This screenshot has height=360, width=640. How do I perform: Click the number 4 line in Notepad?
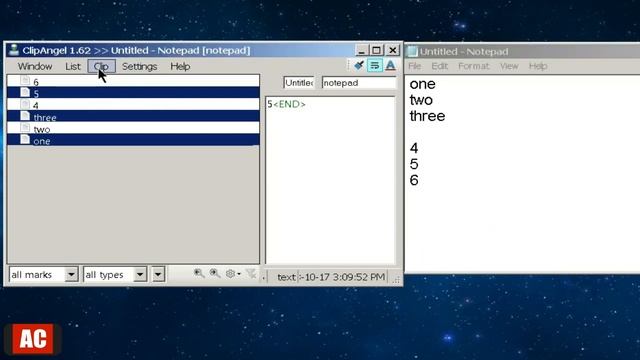(414, 148)
